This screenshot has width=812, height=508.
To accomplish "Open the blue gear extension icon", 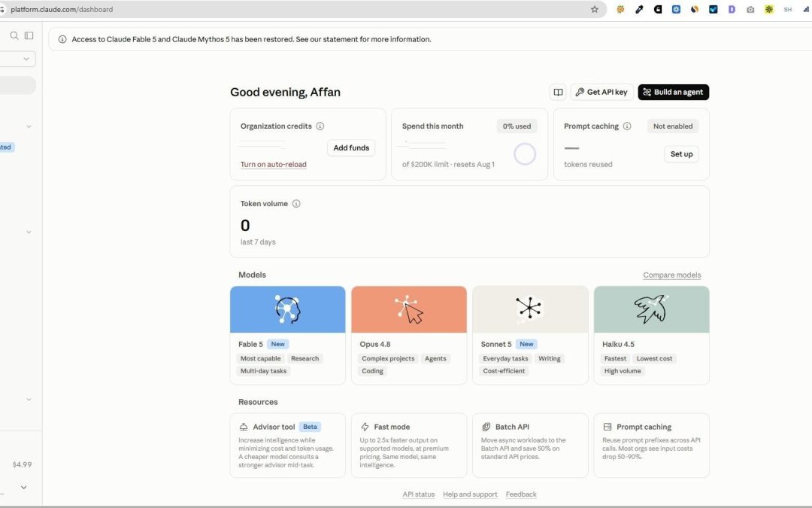I will pos(677,9).
